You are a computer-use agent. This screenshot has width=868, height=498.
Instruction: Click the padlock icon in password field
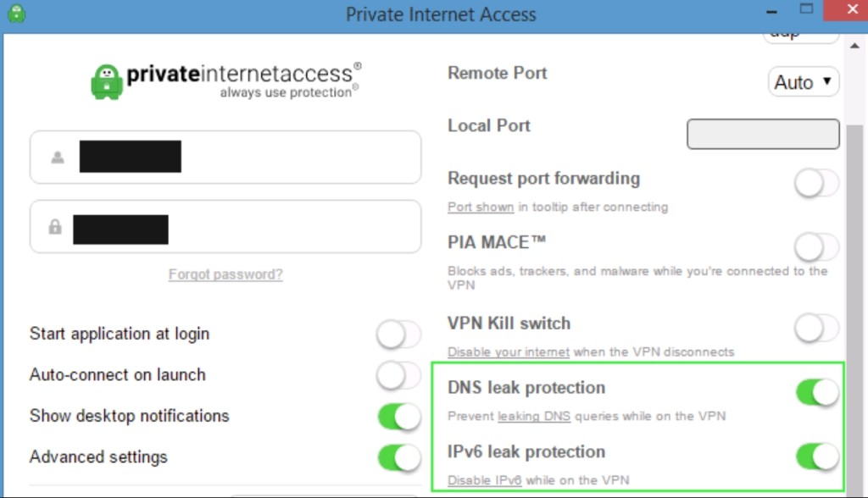coord(55,226)
